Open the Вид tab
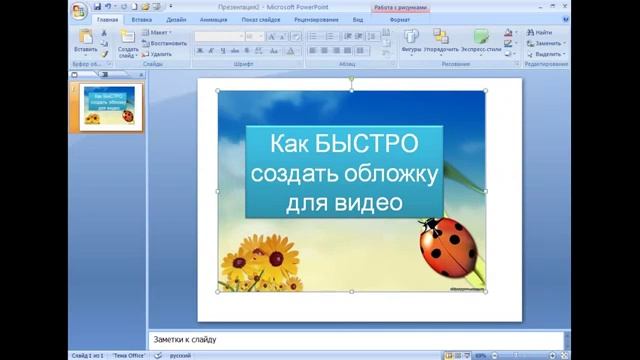Screen dimensions: 640x360 358,20
